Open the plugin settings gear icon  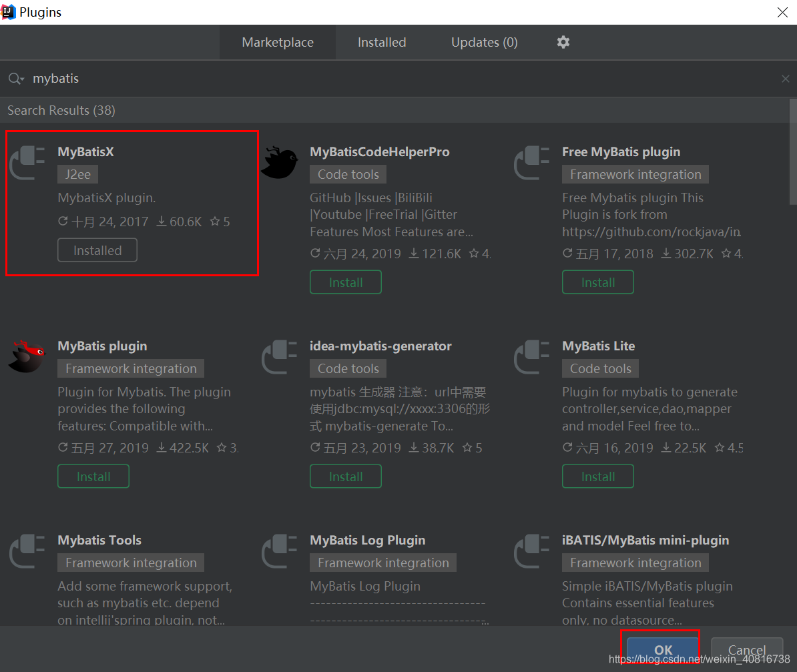pyautogui.click(x=563, y=42)
